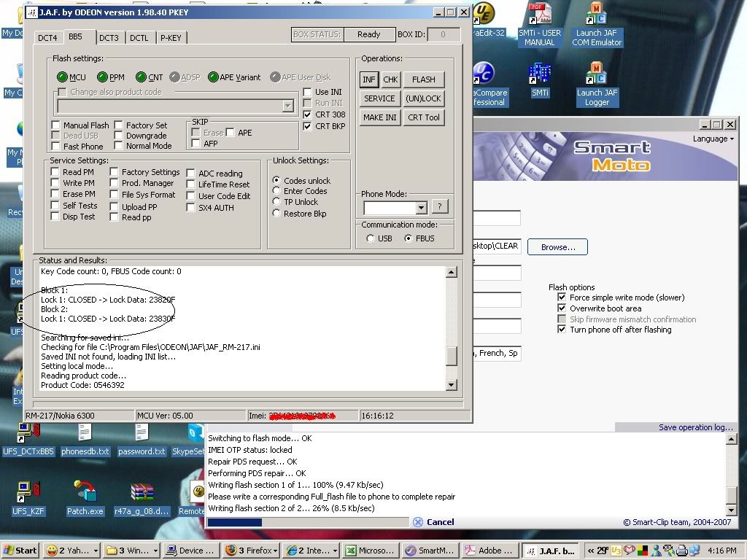Toggle the green CNT flash file indicator
This screenshot has height=560, width=747.
pos(141,77)
